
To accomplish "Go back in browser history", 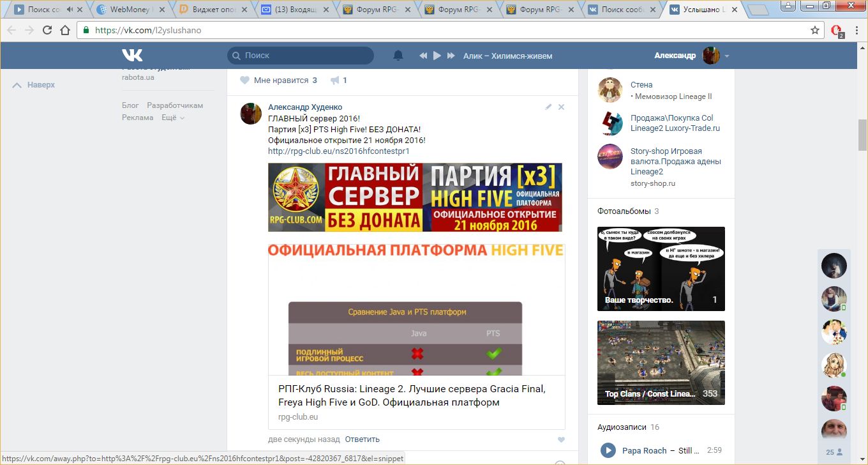I will point(12,30).
